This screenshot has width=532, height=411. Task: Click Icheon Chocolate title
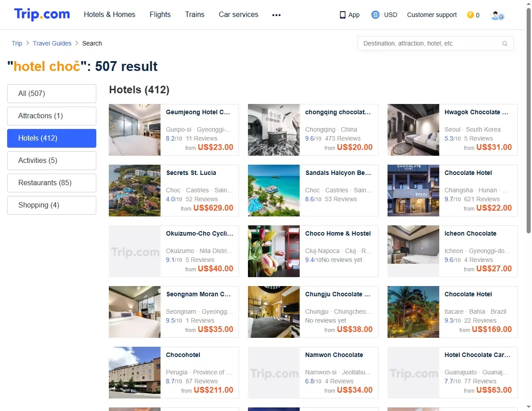click(470, 233)
